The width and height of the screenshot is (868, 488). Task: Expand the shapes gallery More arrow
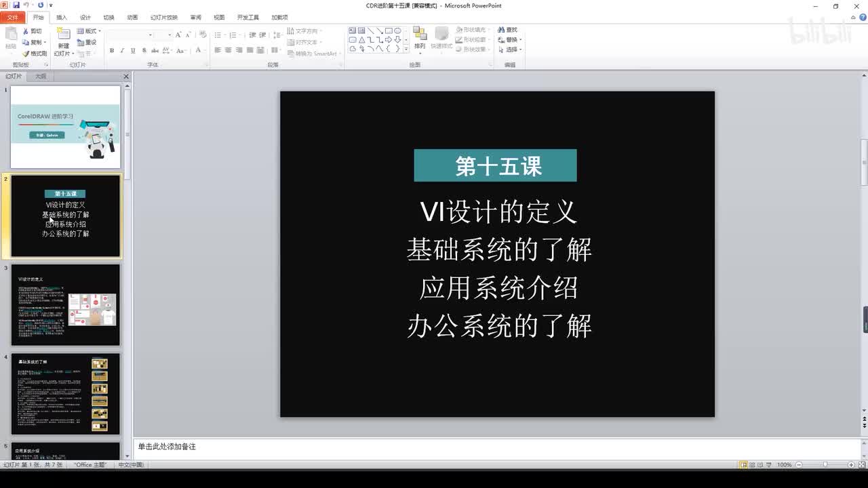tap(406, 49)
